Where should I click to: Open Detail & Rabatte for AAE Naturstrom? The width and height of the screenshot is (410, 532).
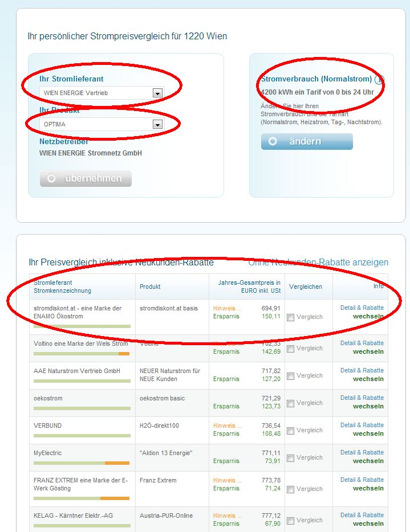point(362,370)
